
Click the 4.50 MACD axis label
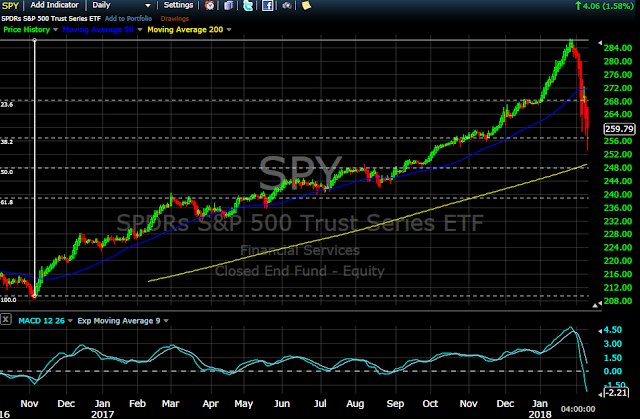pyautogui.click(x=613, y=330)
